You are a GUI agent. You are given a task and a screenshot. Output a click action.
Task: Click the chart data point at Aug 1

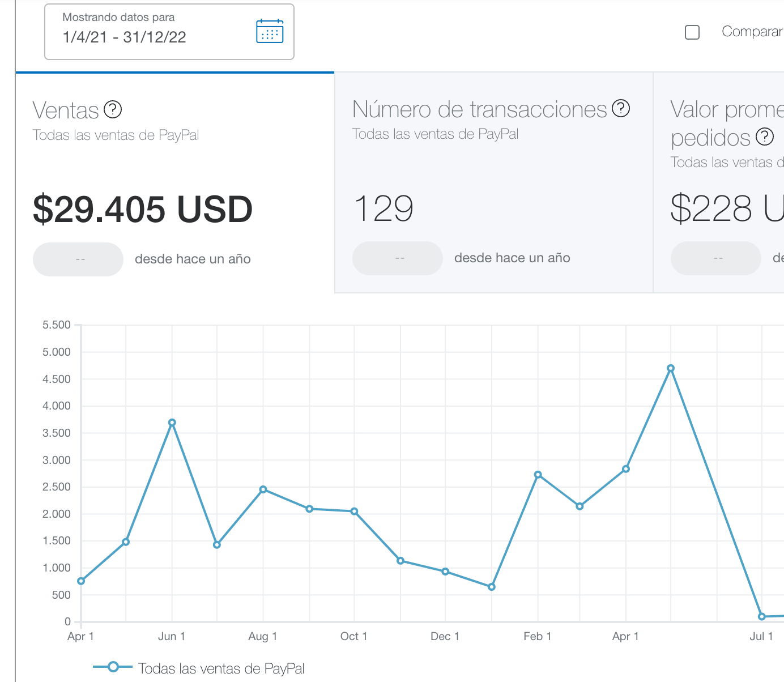coord(263,489)
